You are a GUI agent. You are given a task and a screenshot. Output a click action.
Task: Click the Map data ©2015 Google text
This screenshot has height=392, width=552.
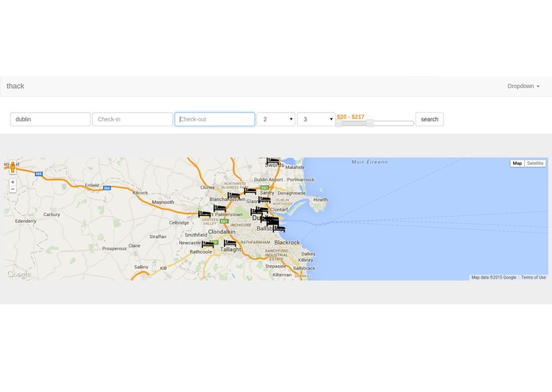[x=493, y=278]
